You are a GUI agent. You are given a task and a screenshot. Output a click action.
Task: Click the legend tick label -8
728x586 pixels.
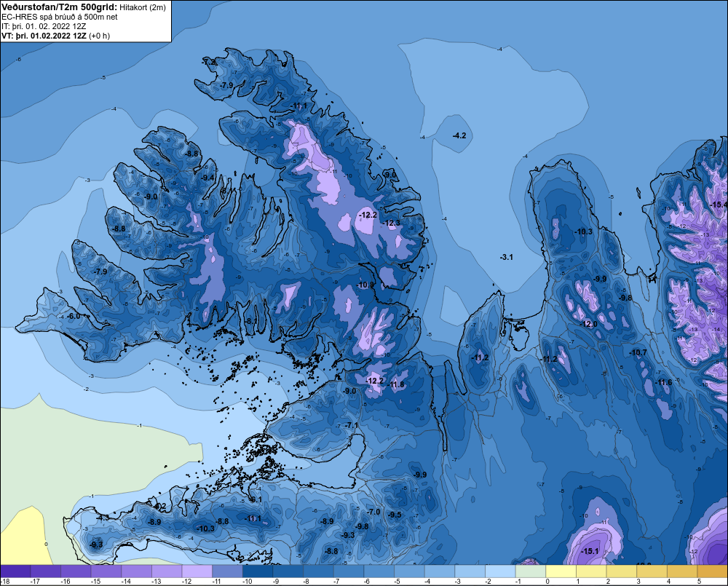pyautogui.click(x=307, y=582)
